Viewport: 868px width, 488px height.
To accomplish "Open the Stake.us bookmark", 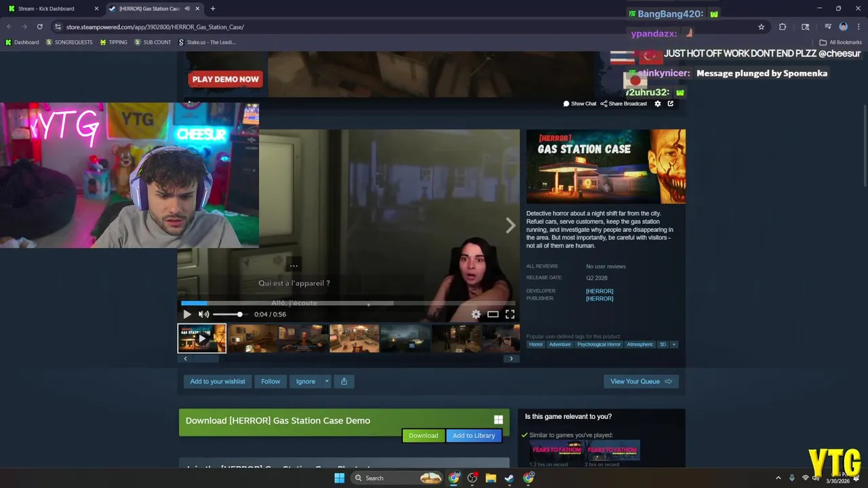I will [x=207, y=42].
